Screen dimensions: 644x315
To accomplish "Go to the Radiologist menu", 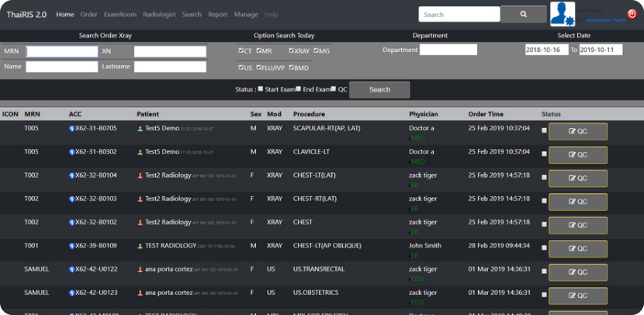I will [159, 15].
